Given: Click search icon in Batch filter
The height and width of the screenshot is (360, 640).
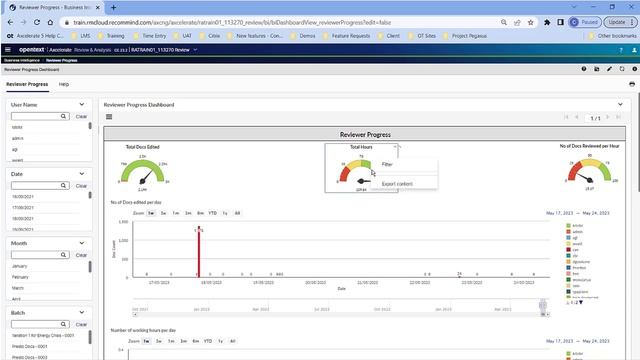Looking at the screenshot, I should point(63,324).
